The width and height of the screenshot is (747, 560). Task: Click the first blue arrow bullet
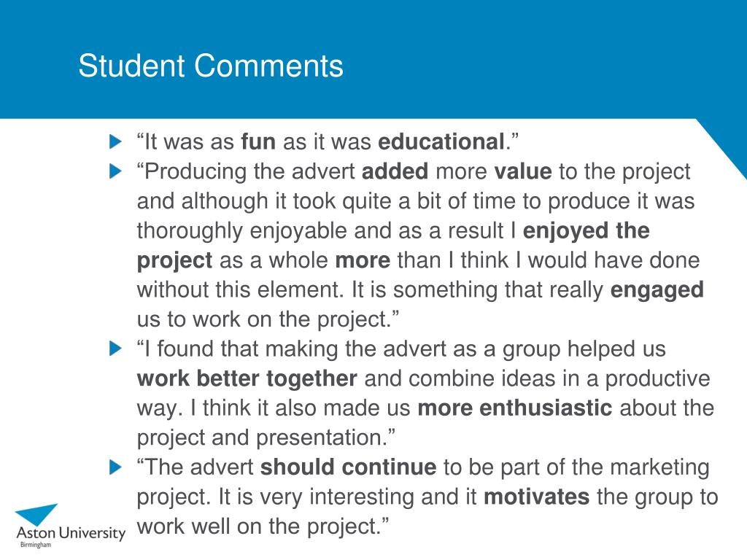(116, 141)
